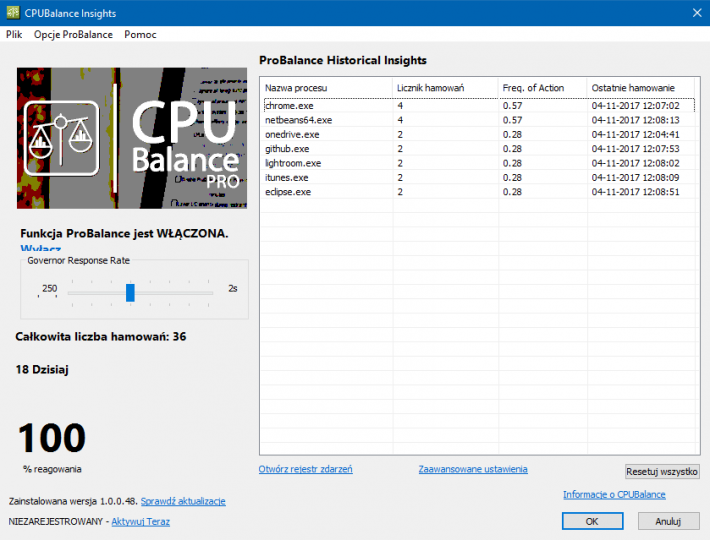Select the lightroom.exe row
This screenshot has height=540, width=710.
pos(479,163)
